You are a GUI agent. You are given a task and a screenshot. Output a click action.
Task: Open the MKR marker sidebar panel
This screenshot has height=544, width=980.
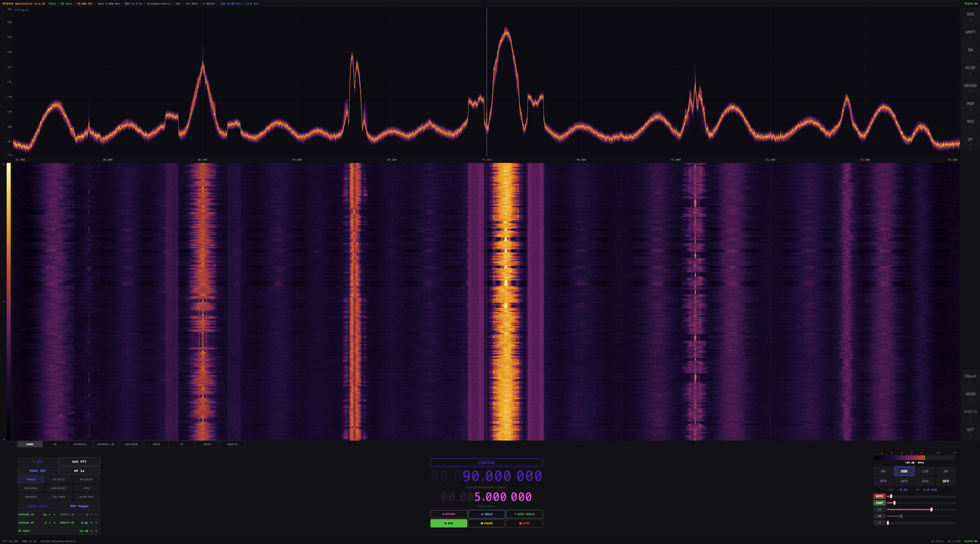coord(970,106)
